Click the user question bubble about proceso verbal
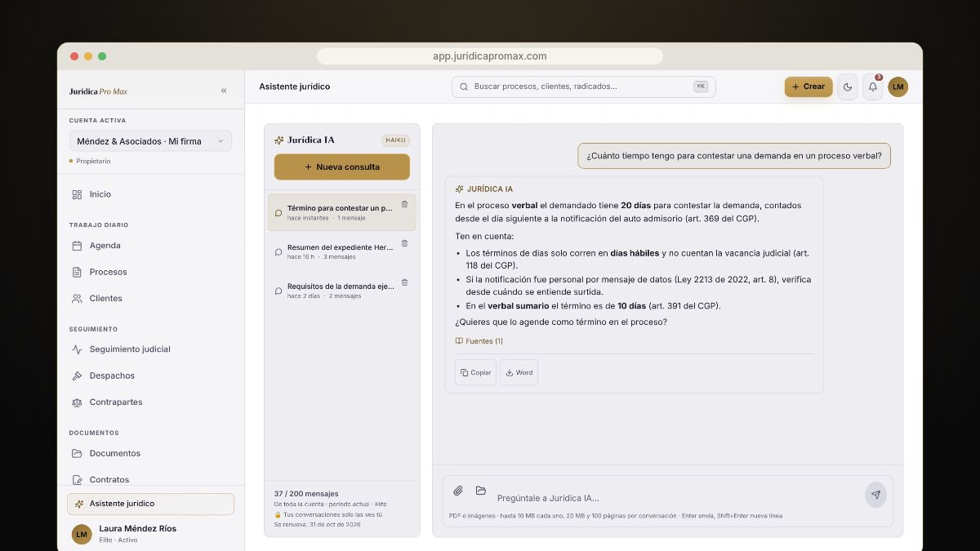980x551 pixels. tap(734, 156)
